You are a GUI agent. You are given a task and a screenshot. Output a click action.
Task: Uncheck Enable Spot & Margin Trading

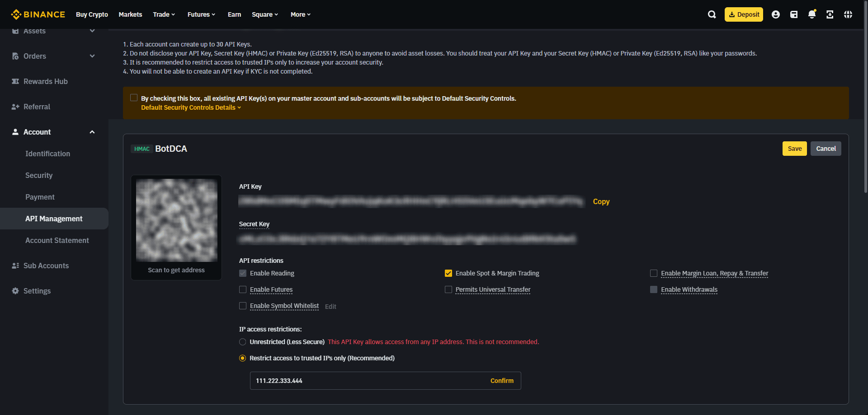(x=448, y=273)
